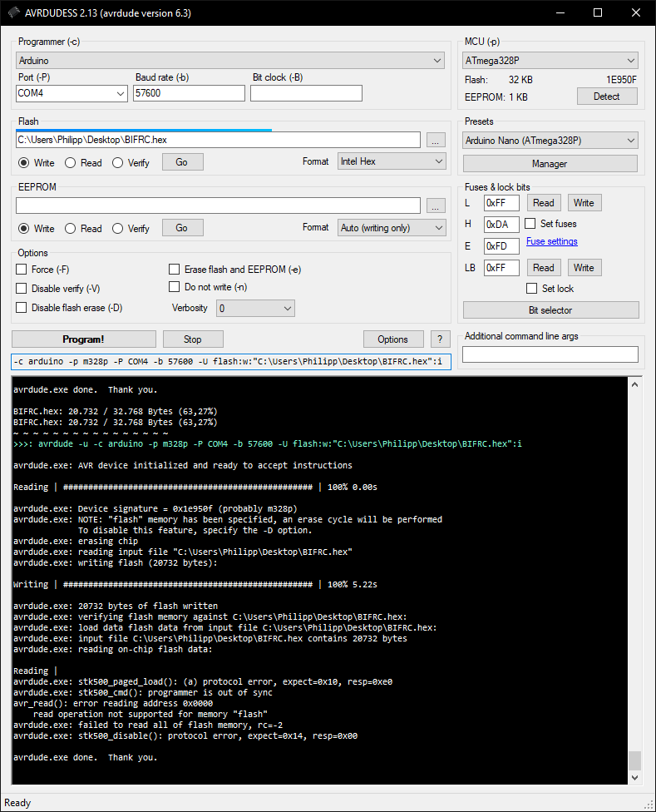Open COM4 port dropdown
656x812 pixels.
coord(72,93)
